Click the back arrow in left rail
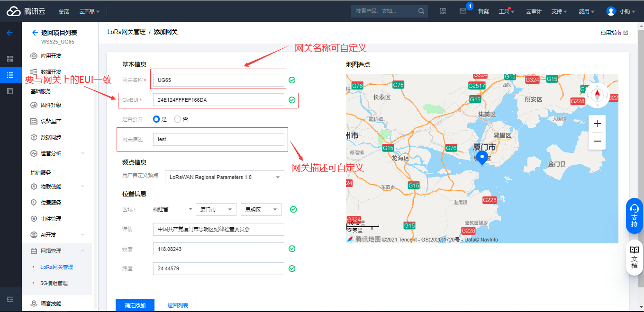 click(9, 33)
